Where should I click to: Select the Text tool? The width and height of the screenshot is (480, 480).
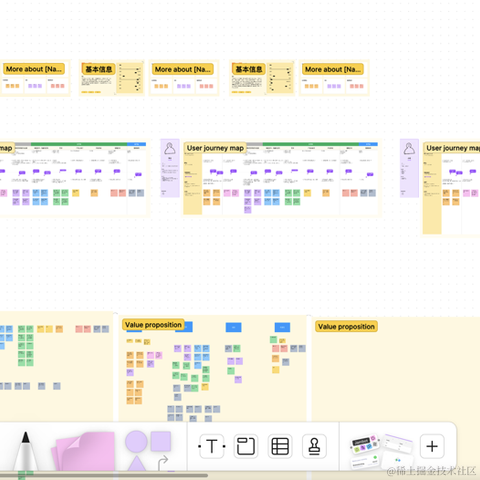212,446
